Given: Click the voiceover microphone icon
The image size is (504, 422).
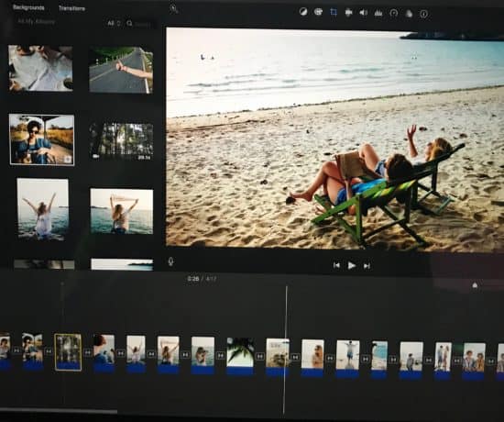Looking at the screenshot, I should (170, 261).
